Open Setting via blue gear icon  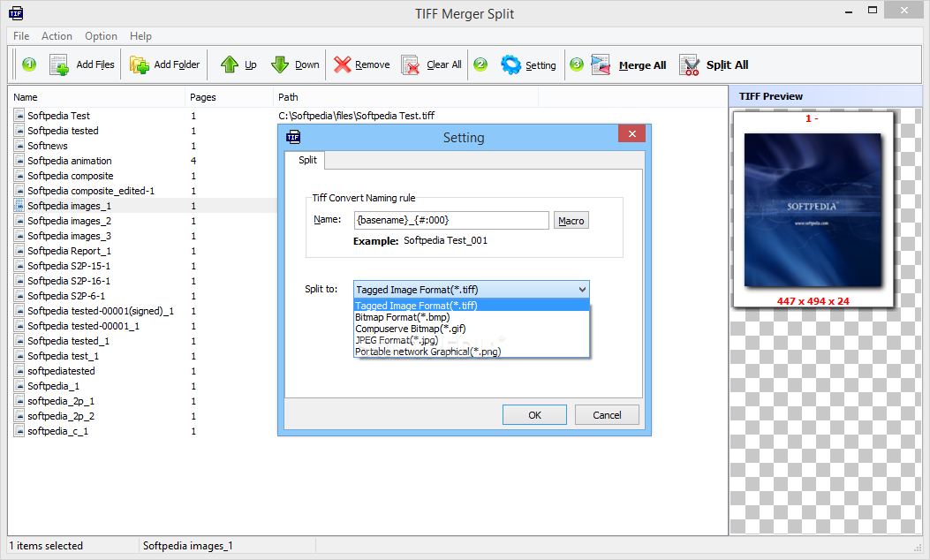(x=510, y=64)
